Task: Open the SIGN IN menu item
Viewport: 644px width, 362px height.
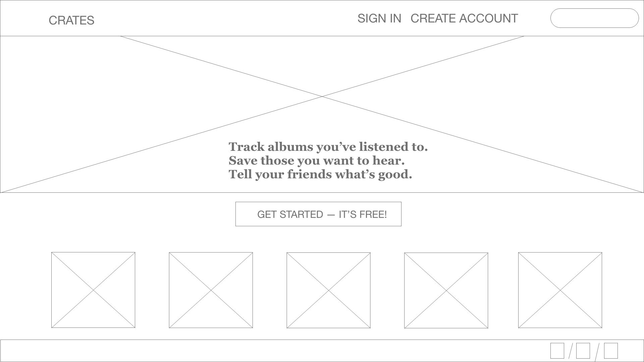Action: click(x=379, y=18)
